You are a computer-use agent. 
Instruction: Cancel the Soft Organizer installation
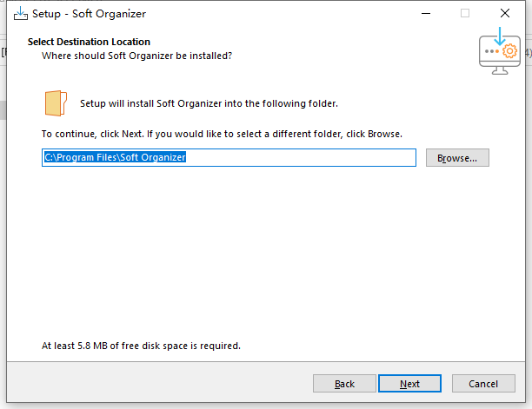483,384
